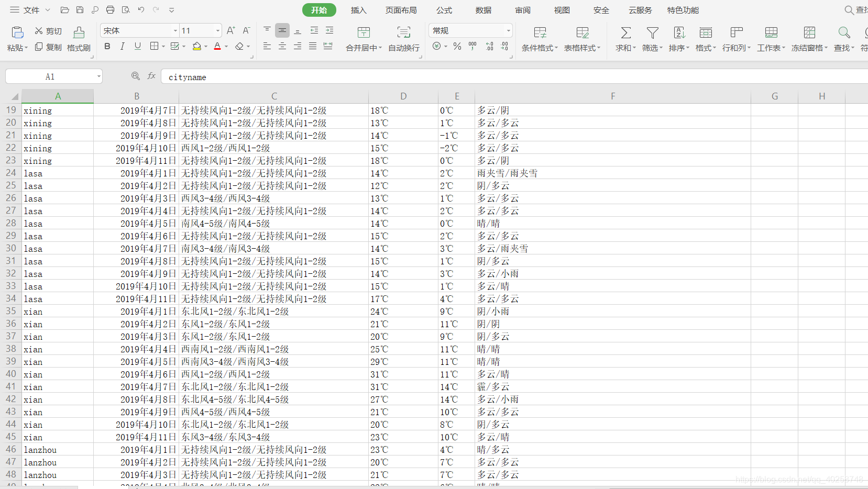Click the formula bar showing cityname

513,77
